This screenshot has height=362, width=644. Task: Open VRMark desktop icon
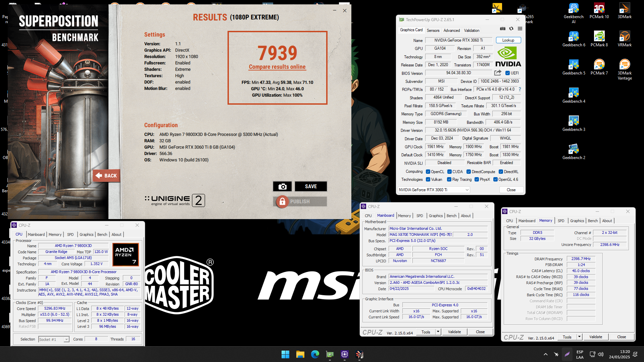(625, 39)
